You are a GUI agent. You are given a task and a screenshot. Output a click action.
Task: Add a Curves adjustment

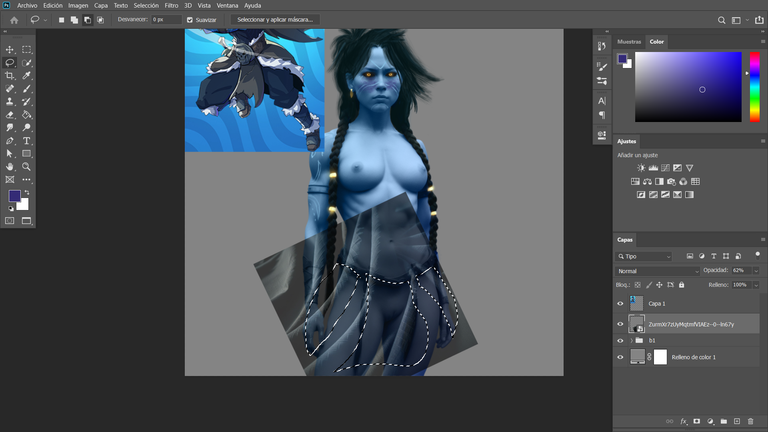pos(665,168)
